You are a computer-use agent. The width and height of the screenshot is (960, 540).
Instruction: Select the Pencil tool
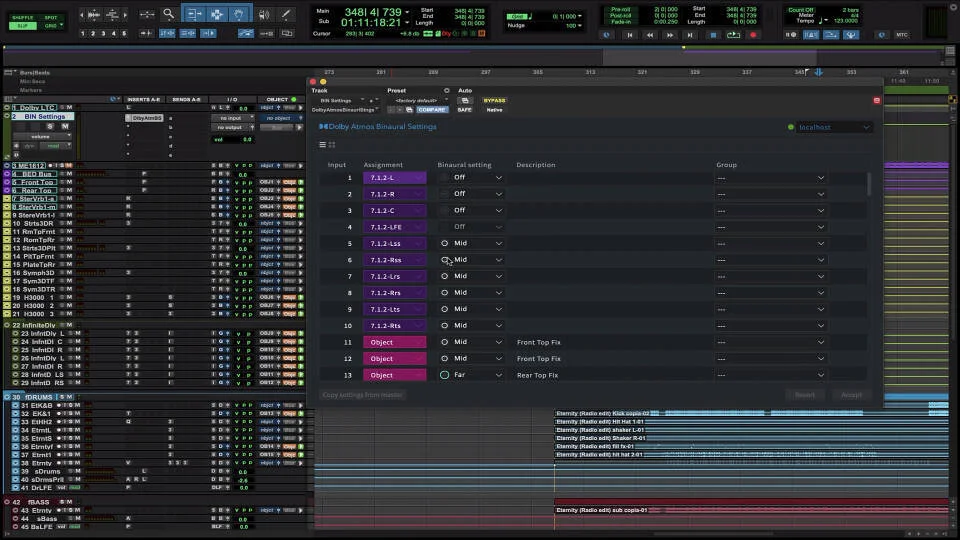click(x=285, y=14)
